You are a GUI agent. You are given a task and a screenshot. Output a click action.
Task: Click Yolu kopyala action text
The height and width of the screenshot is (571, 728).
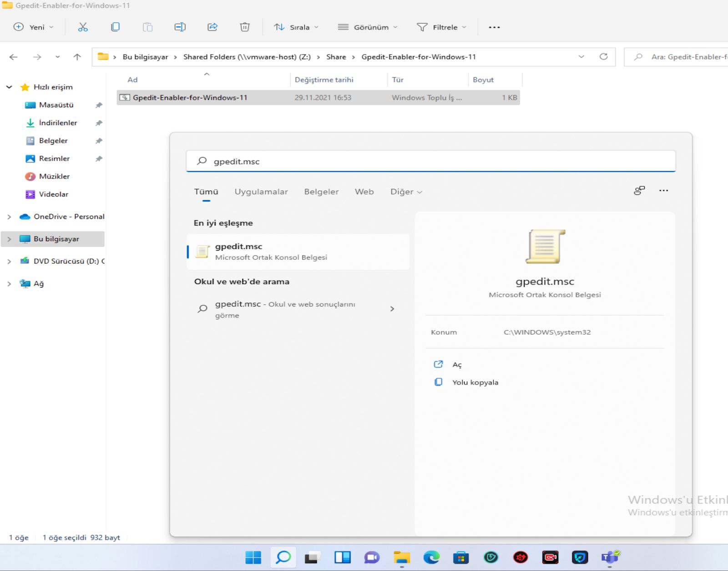coord(475,382)
